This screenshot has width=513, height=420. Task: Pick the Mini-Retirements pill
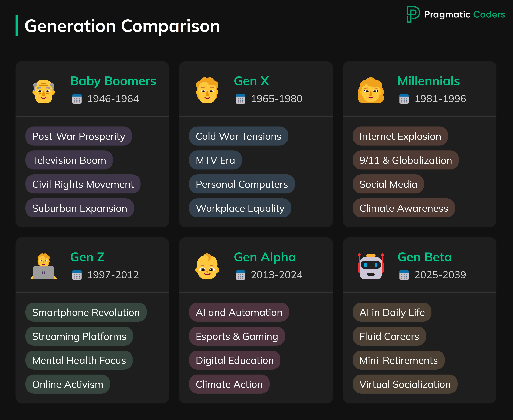click(399, 360)
